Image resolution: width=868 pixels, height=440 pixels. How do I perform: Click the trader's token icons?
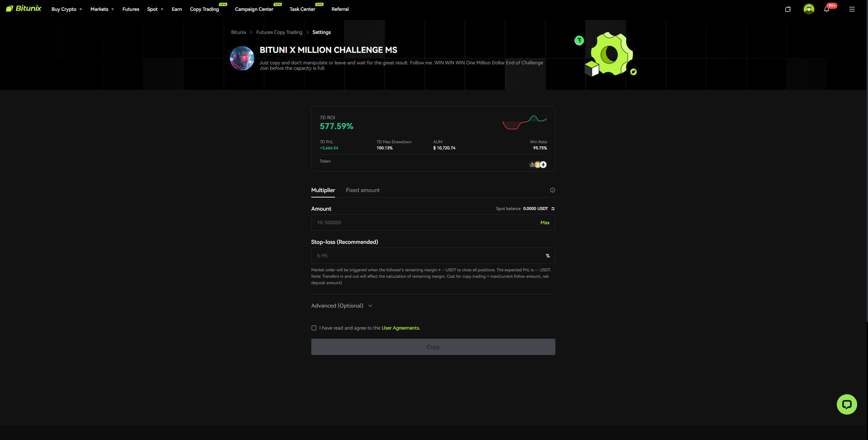[538, 165]
